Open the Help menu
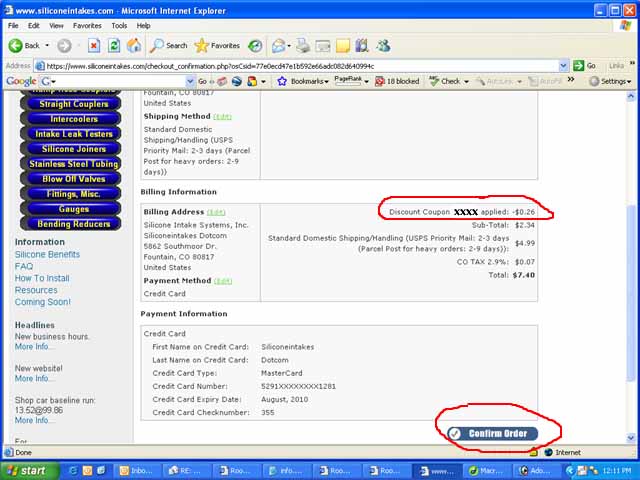This screenshot has height=480, width=640. pyautogui.click(x=143, y=26)
